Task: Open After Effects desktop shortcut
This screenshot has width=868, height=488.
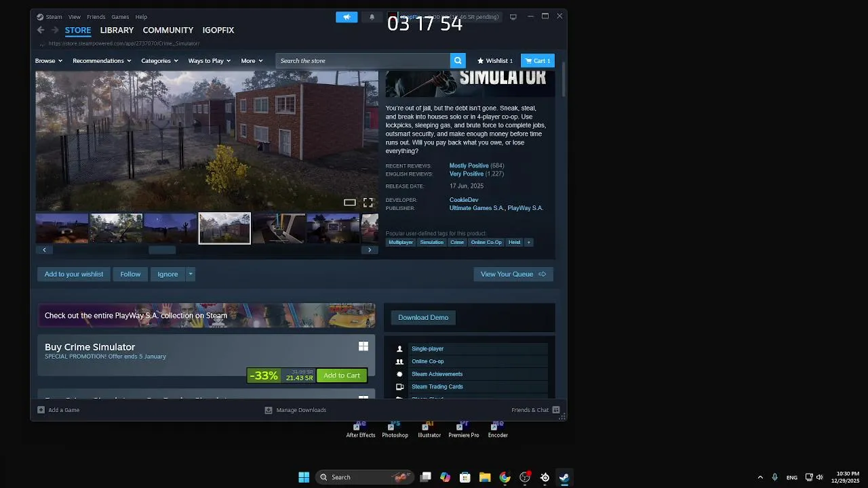Action: 361,430
